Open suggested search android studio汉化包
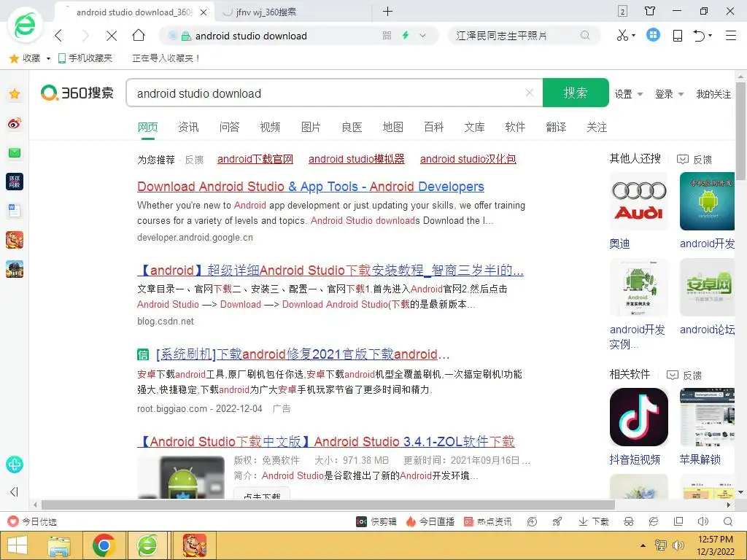Viewport: 747px width, 560px height. pyautogui.click(x=468, y=159)
